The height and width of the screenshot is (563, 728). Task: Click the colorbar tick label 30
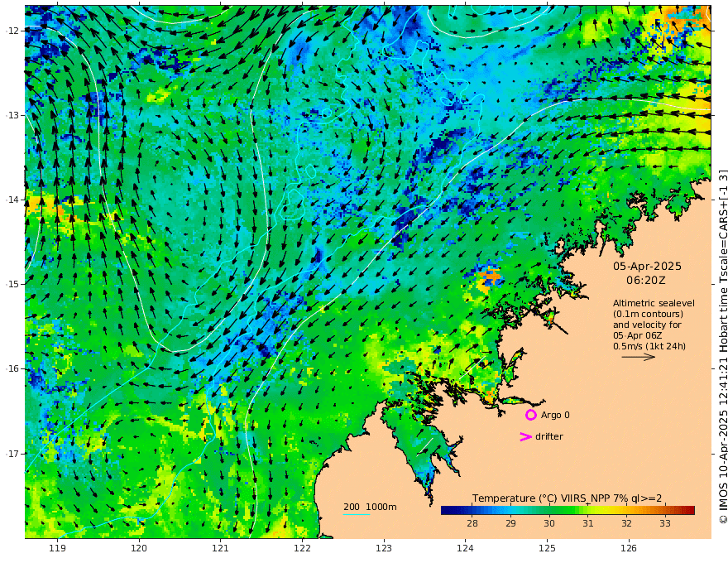pos(549,523)
